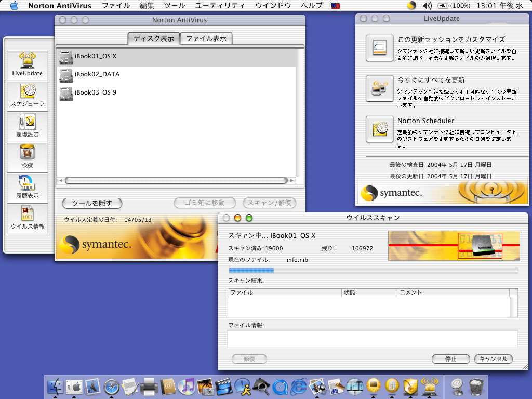The image size is (532, 399).
Task: Click the customize update session icon in LiveUpdate
Action: [380, 48]
